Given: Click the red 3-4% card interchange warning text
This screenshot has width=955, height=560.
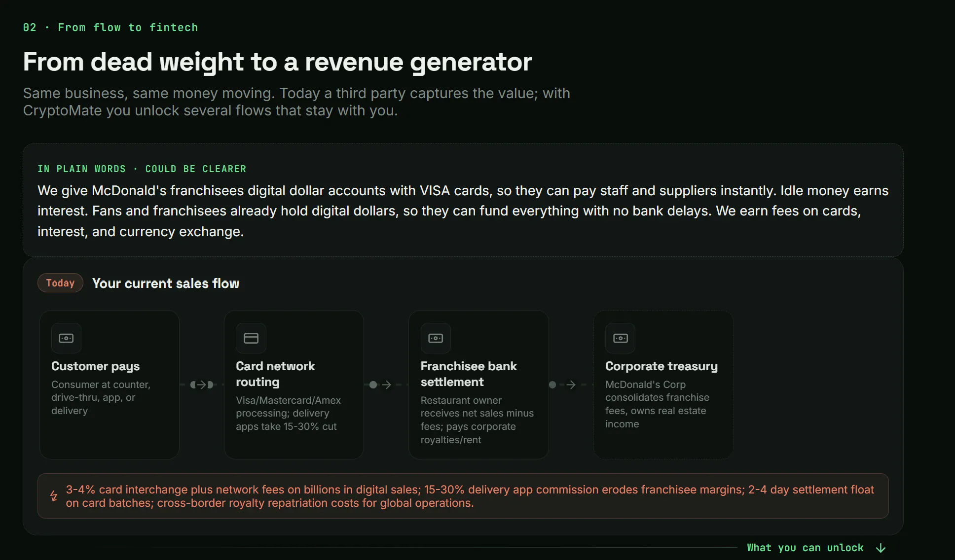Looking at the screenshot, I should tap(470, 496).
